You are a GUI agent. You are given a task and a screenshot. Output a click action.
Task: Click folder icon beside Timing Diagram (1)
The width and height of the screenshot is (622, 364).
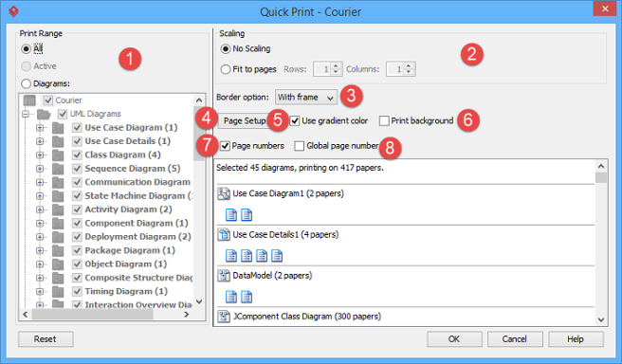click(58, 291)
